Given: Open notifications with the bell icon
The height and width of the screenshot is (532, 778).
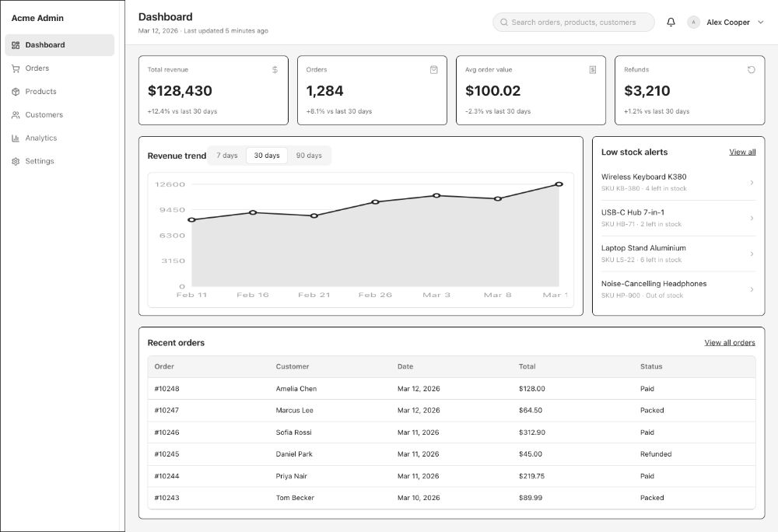Looking at the screenshot, I should (671, 23).
